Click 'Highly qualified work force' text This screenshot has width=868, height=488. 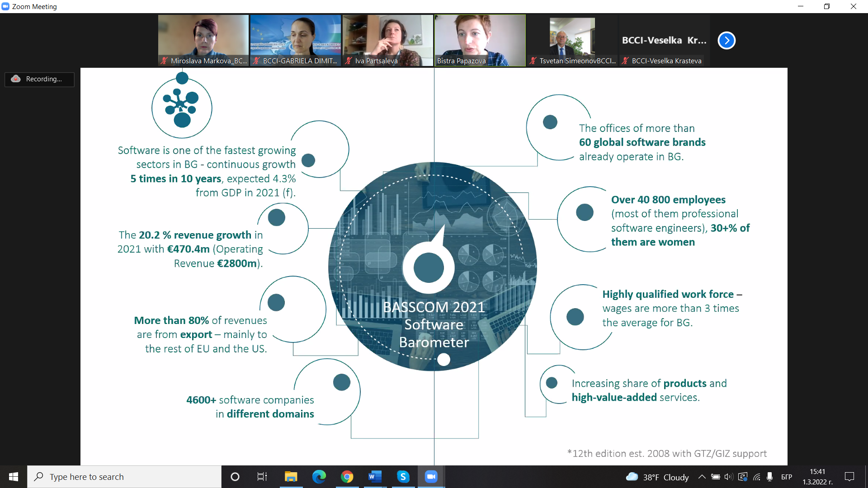tap(668, 294)
